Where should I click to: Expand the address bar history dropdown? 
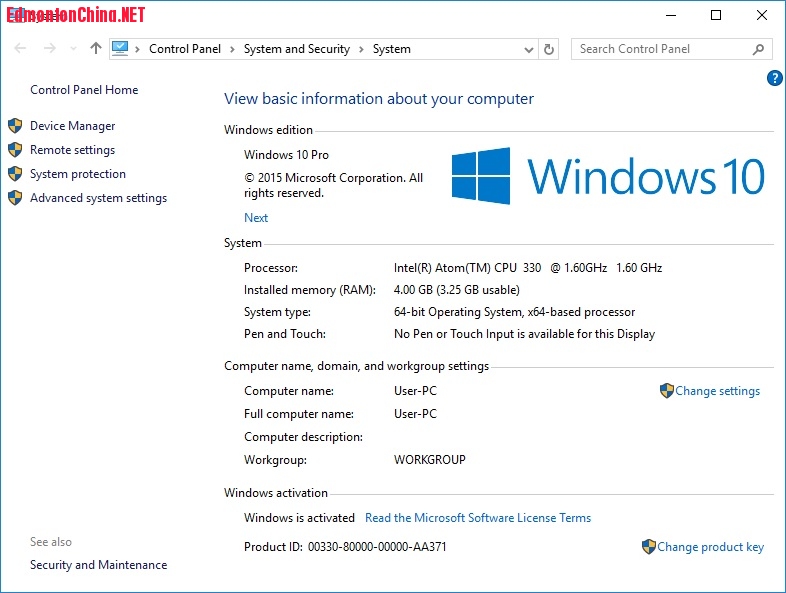click(529, 49)
